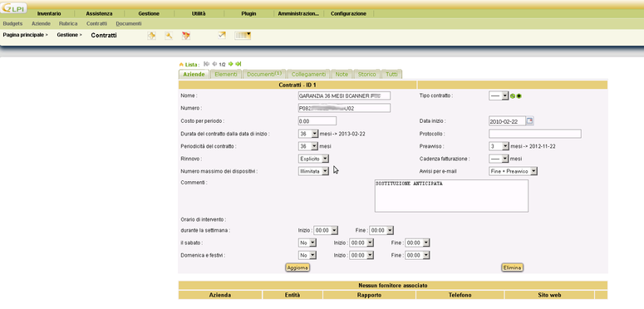Click the search magnifier icon in toolbar
The width and height of the screenshot is (644, 309).
coord(169,36)
